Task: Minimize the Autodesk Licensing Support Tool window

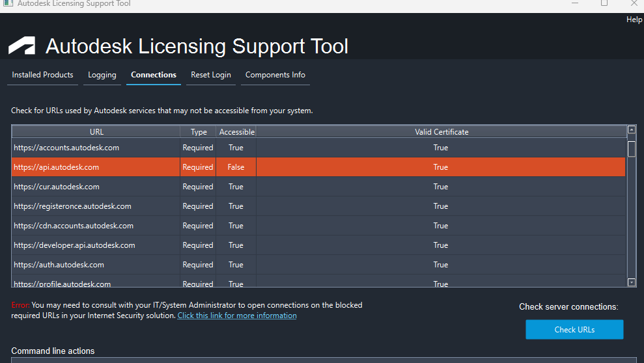Action: pos(575,3)
